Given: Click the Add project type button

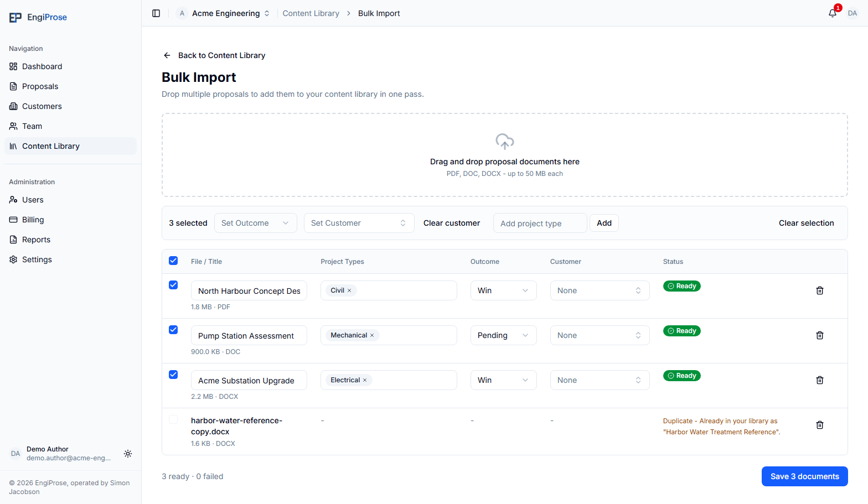Looking at the screenshot, I should 604,223.
